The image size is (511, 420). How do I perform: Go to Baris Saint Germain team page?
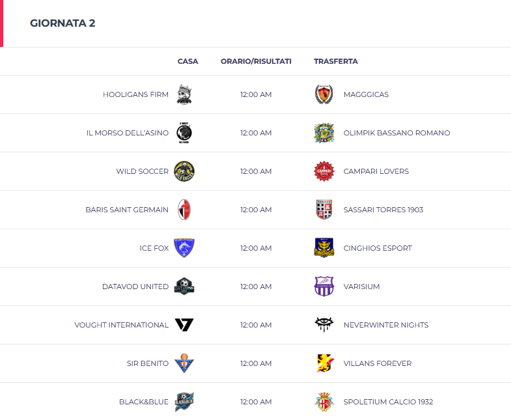coord(127,210)
